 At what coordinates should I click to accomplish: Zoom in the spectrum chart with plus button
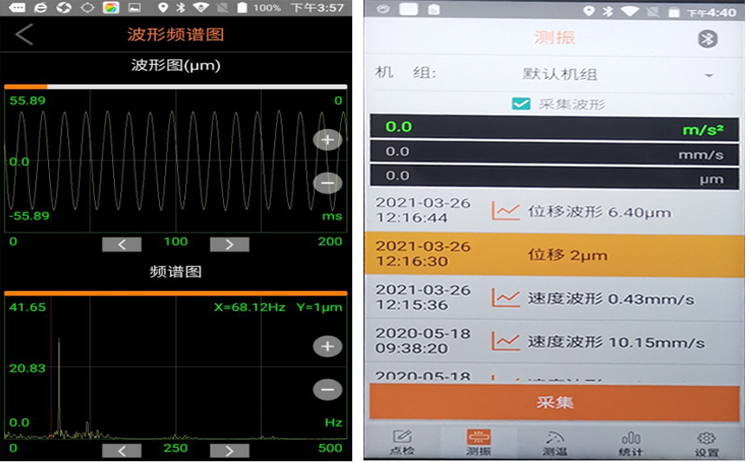coord(327,346)
